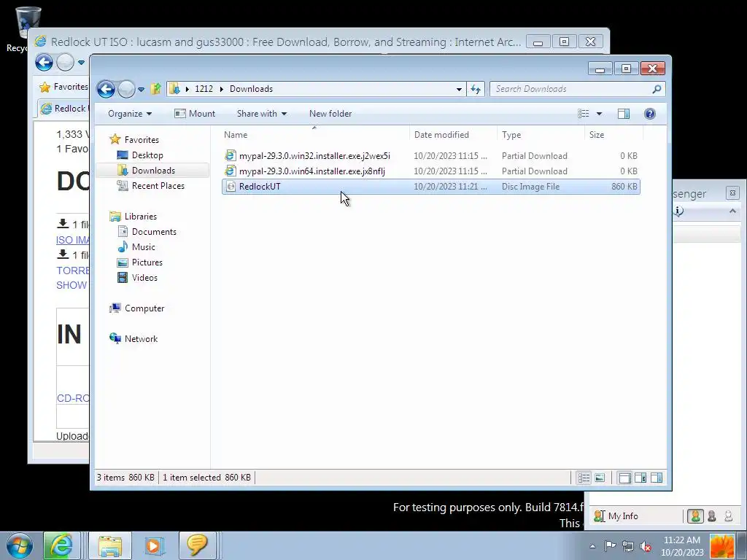Viewport: 747px width, 560px height.
Task: Open Videos library
Action: pyautogui.click(x=144, y=277)
